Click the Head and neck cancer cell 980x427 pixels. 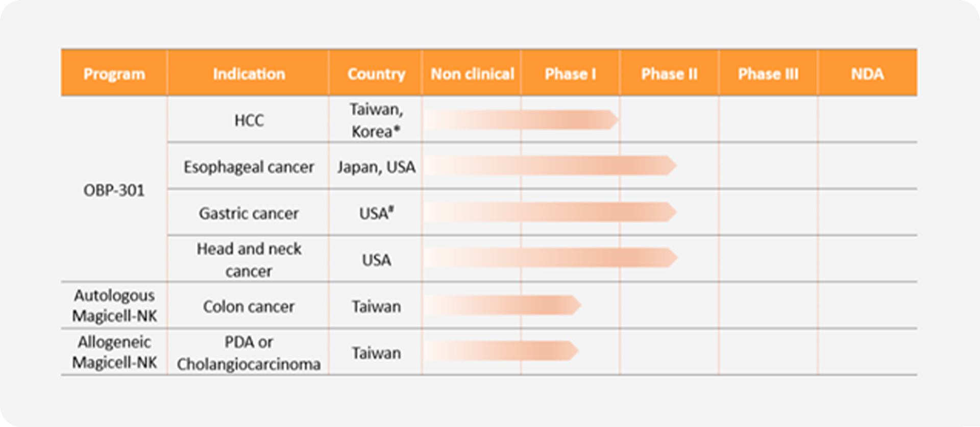click(x=249, y=259)
